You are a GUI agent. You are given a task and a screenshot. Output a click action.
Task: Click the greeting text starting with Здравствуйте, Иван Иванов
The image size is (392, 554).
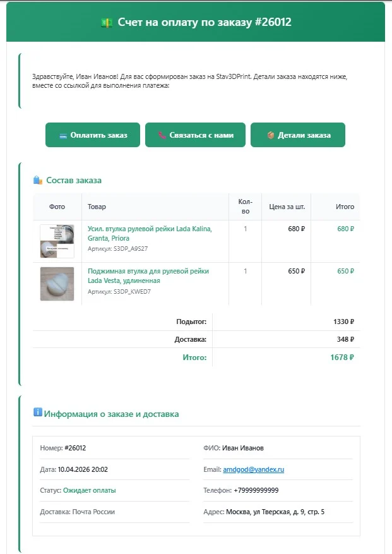coord(189,81)
